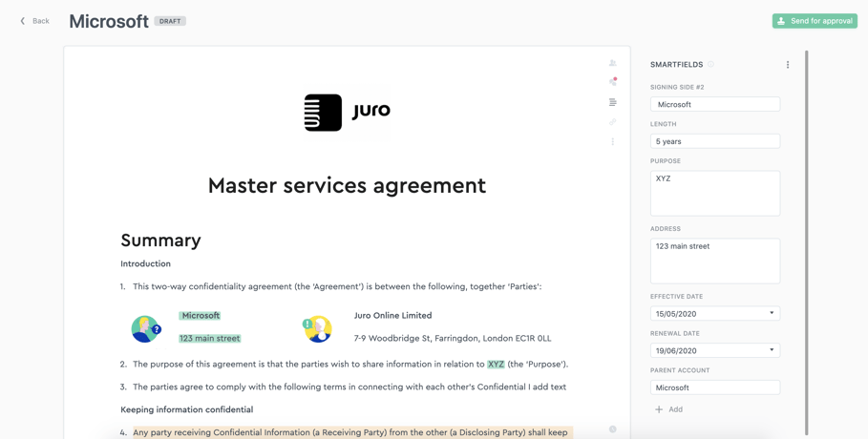Click the SMARTFIELDS panel heading
The width and height of the screenshot is (868, 439).
[676, 65]
